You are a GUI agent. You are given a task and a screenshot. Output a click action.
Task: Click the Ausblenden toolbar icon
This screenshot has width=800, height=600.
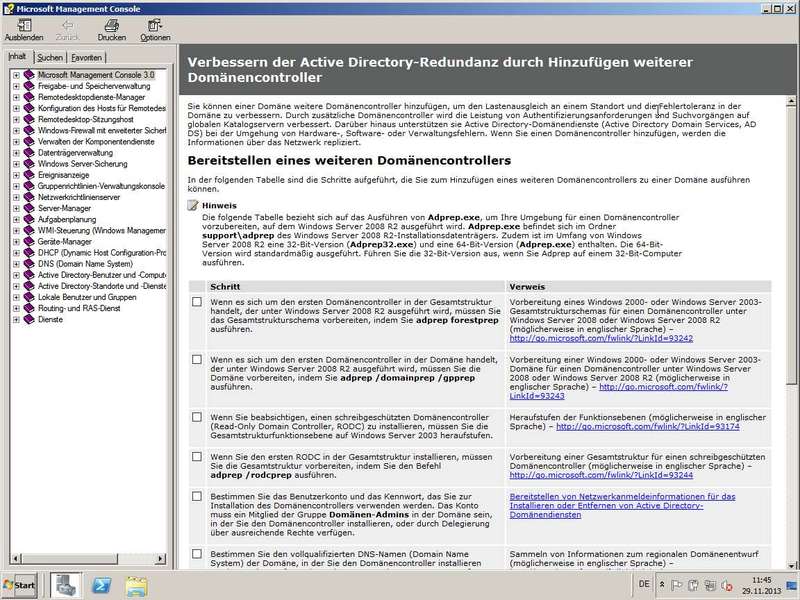coord(24,26)
